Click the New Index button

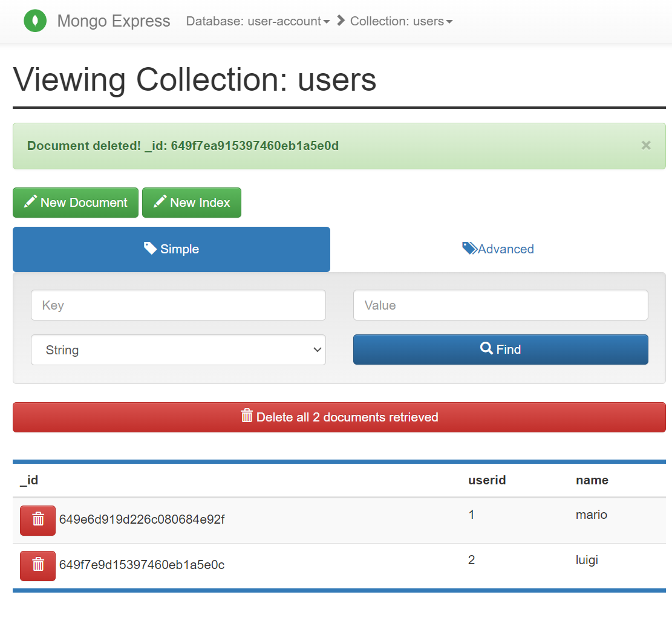pyautogui.click(x=192, y=203)
